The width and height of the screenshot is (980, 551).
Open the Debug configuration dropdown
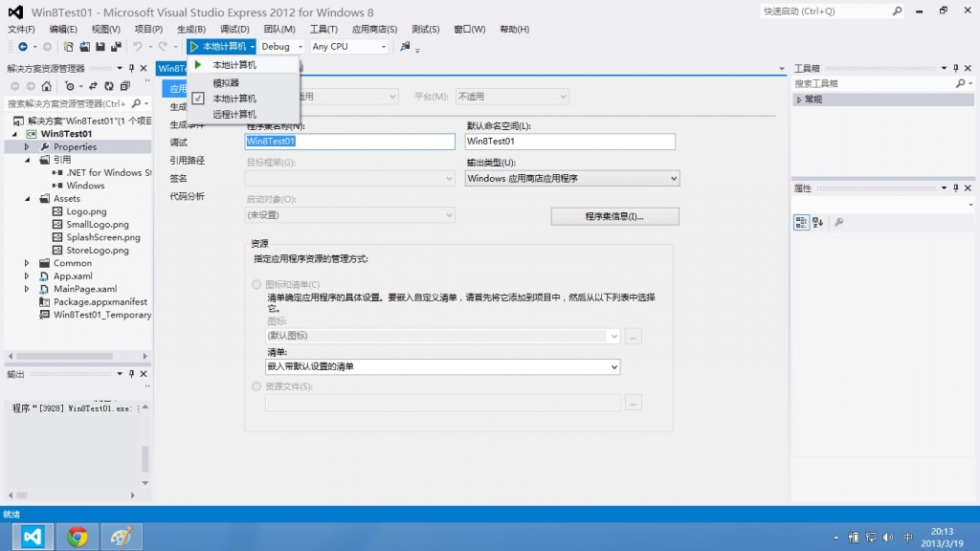[x=282, y=47]
